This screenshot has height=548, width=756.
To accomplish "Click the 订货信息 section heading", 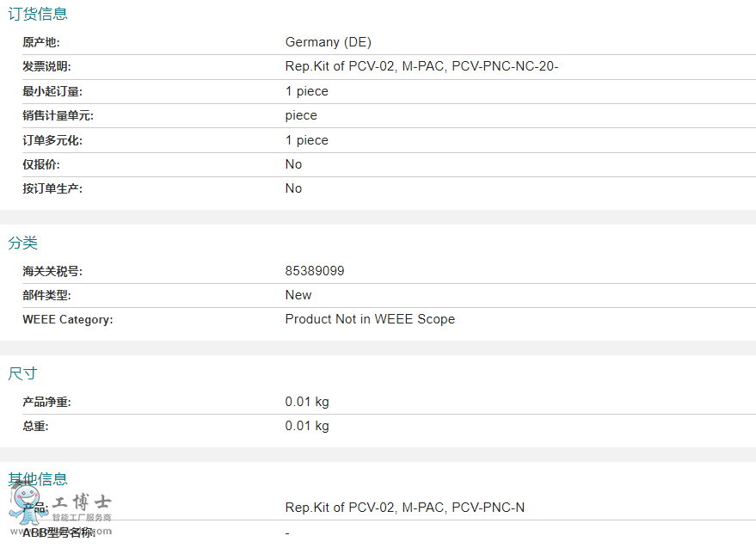I will pyautogui.click(x=38, y=14).
